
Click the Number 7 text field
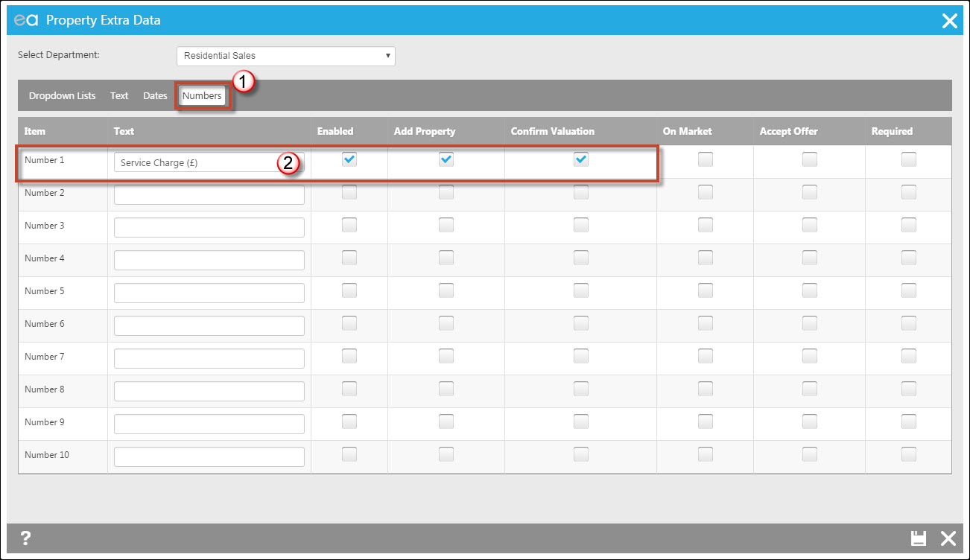click(x=209, y=359)
